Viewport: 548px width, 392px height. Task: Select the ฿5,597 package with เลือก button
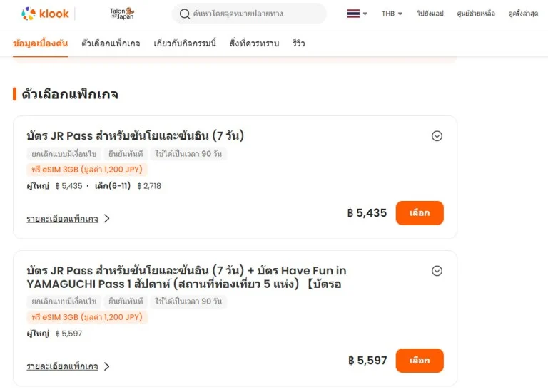420,361
